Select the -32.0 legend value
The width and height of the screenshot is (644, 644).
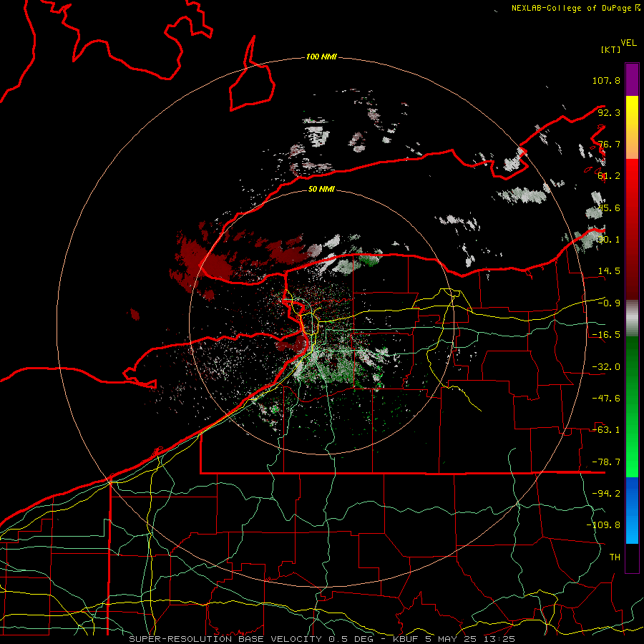point(606,367)
